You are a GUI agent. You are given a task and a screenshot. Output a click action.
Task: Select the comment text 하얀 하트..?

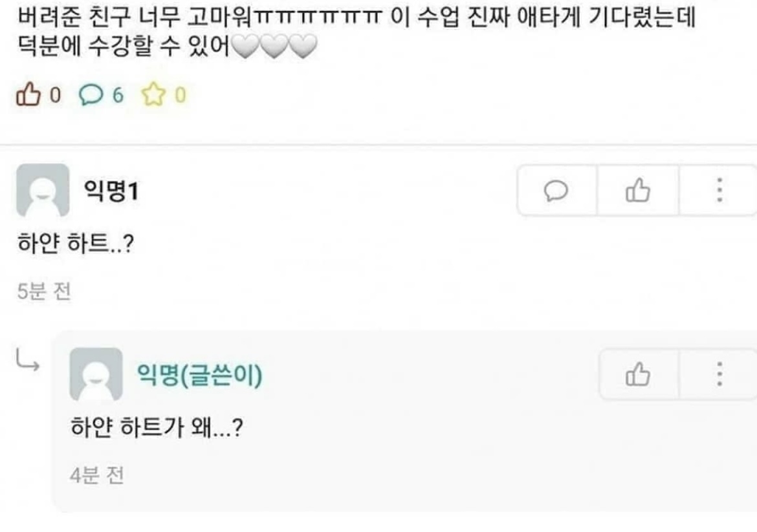76,243
